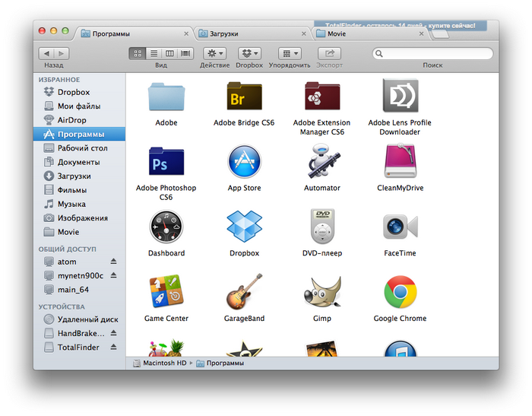Switch to list view mode

point(154,53)
